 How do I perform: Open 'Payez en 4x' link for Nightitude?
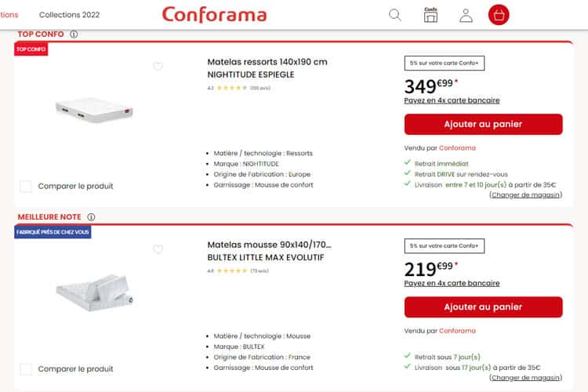[452, 100]
